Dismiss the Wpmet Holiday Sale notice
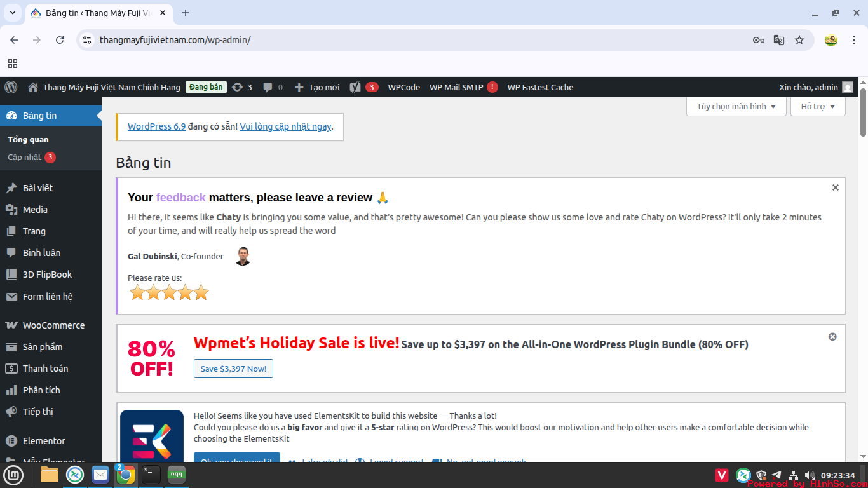This screenshot has width=868, height=488. (x=832, y=337)
